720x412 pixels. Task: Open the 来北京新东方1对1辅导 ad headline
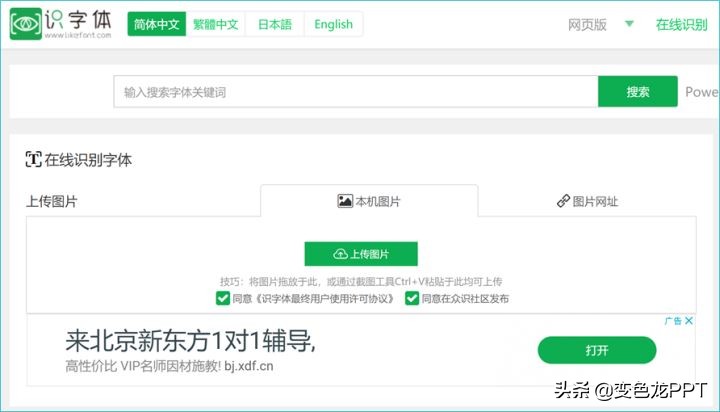190,341
